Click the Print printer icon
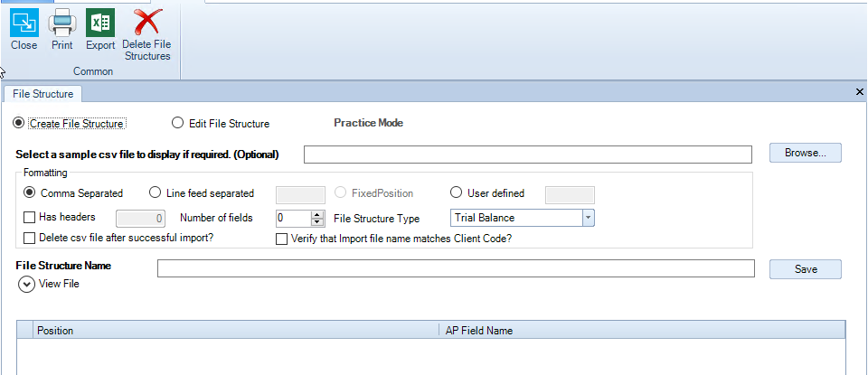Screen dimensions: 868x375 [62, 22]
